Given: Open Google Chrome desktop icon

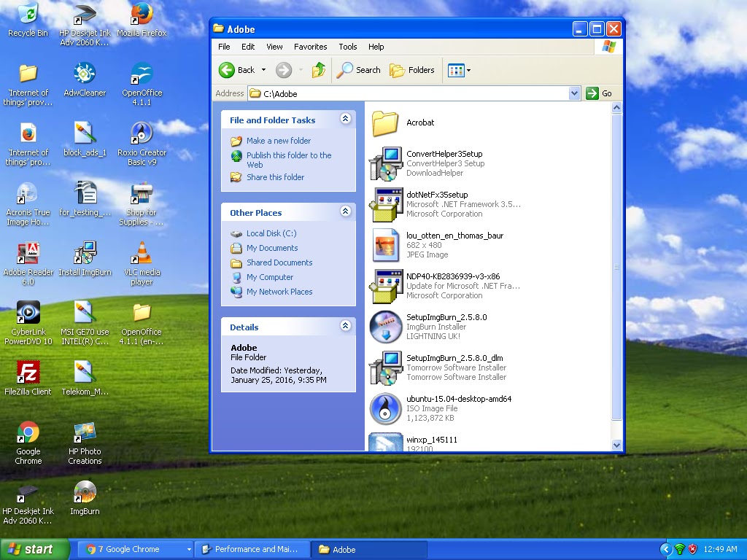Looking at the screenshot, I should [28, 430].
